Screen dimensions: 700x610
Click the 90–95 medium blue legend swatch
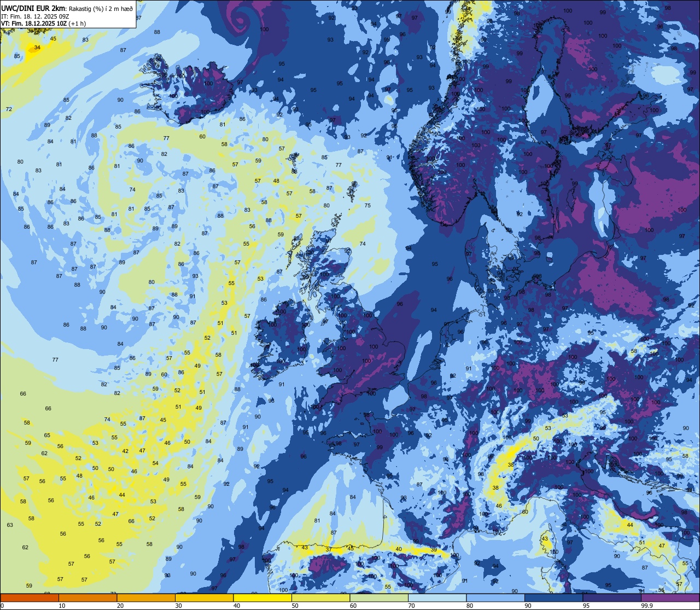[553, 598]
